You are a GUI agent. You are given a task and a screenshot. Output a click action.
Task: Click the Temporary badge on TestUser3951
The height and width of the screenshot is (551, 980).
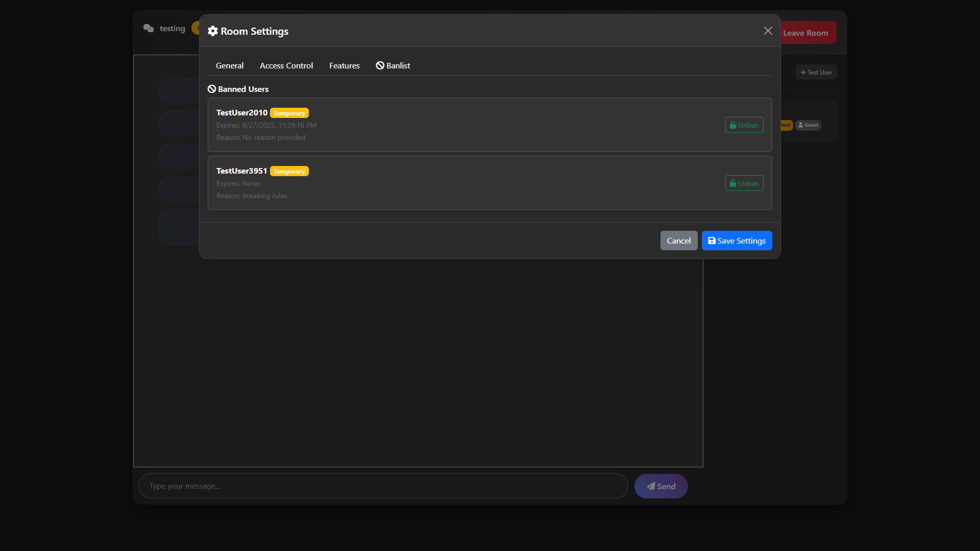(289, 172)
